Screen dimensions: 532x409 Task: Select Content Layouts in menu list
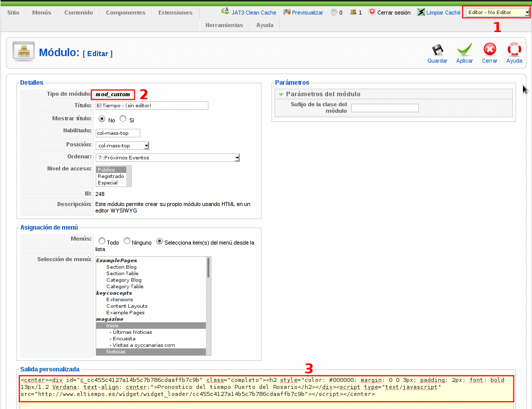coord(151,306)
